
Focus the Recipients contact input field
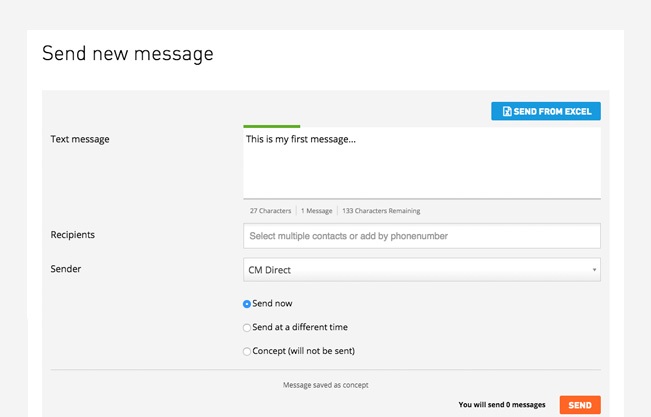tap(421, 236)
